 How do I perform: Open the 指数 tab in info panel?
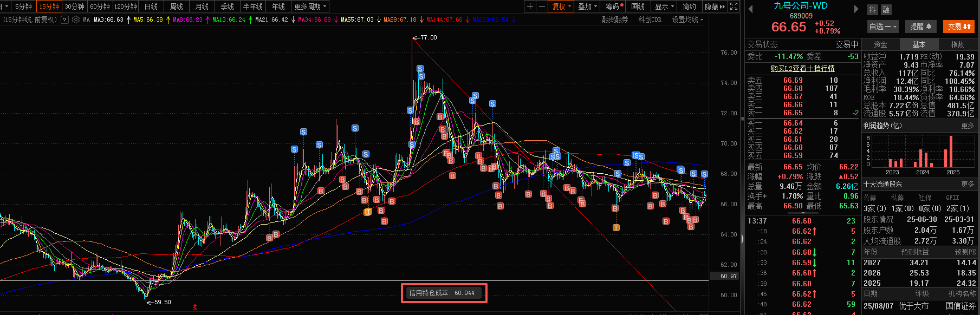click(957, 44)
